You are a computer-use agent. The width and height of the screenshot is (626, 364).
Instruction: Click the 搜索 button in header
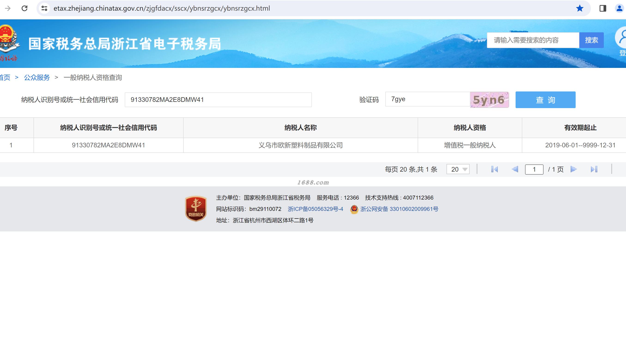pos(591,40)
